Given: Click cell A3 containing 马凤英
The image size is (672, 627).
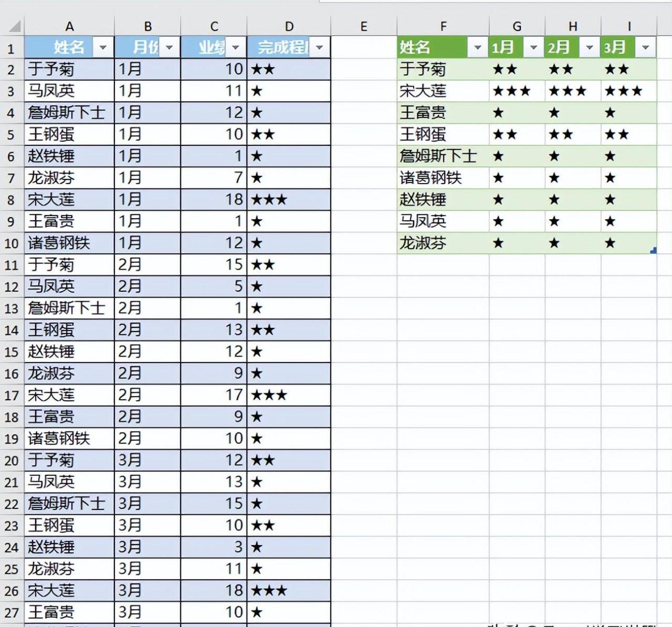Looking at the screenshot, I should click(69, 91).
